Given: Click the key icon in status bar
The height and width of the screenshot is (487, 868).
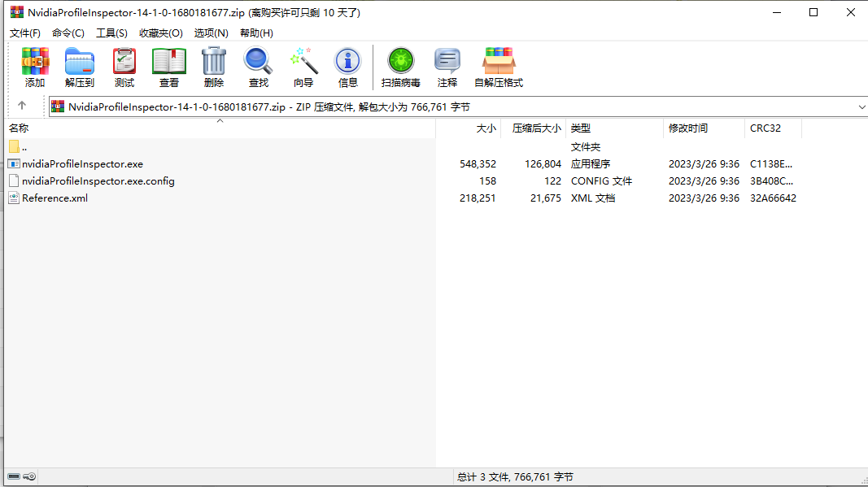Looking at the screenshot, I should 29,476.
